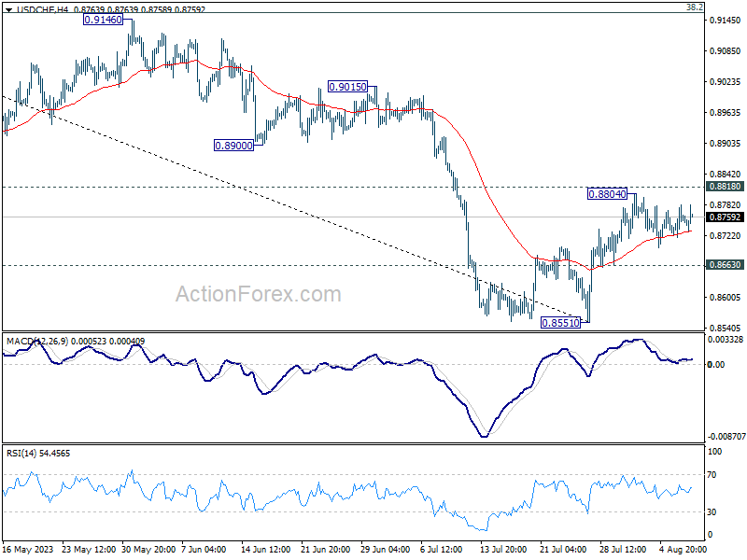Image resolution: width=747 pixels, height=560 pixels.
Task: Click the 21 Jul 04:00 time axis label
Action: 563,549
